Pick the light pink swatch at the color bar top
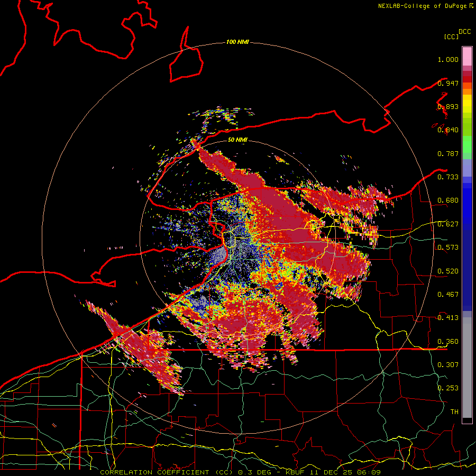Viewport: 476px width, 476px height. (467, 56)
